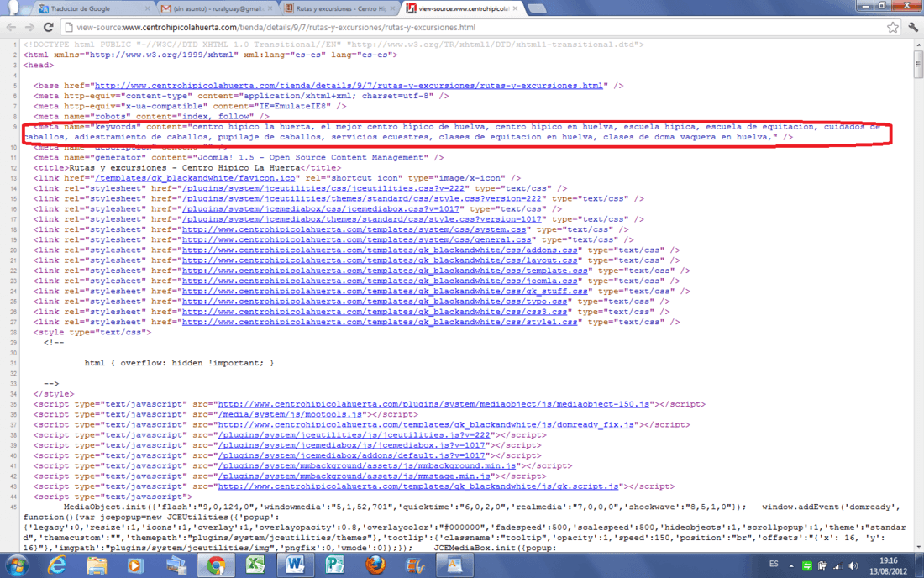
Task: Go back to the previous page
Action: 11,27
